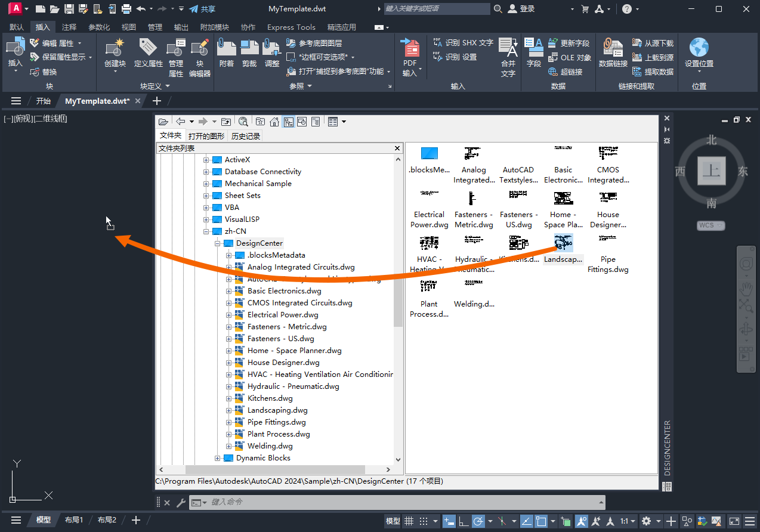760x532 pixels.
Task: Close the 文件夹列表 tree pane
Action: click(x=398, y=148)
